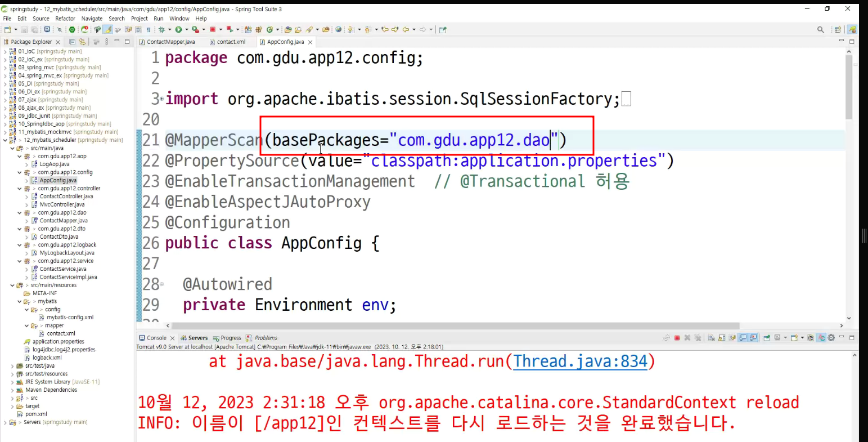This screenshot has height=442, width=868.
Task: Click the editor horizontal scrollbar
Action: pos(456,325)
